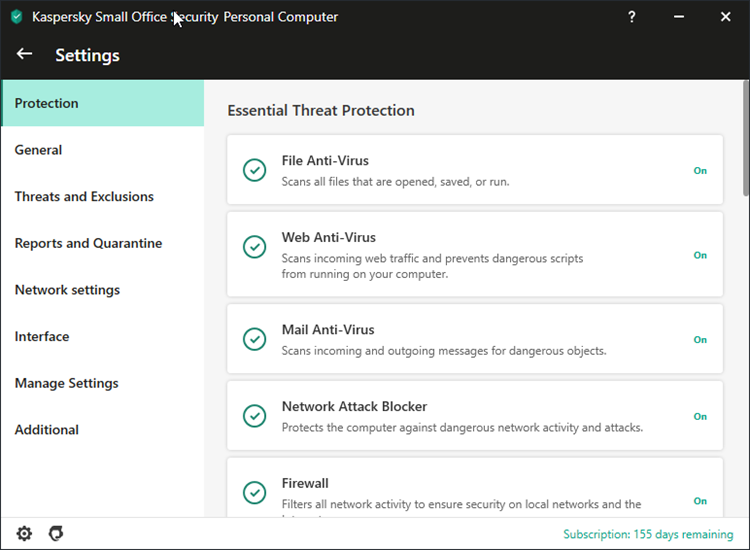This screenshot has height=550, width=750.
Task: Click the Mail Anti-Virus checkmark status icon
Action: pos(254,339)
